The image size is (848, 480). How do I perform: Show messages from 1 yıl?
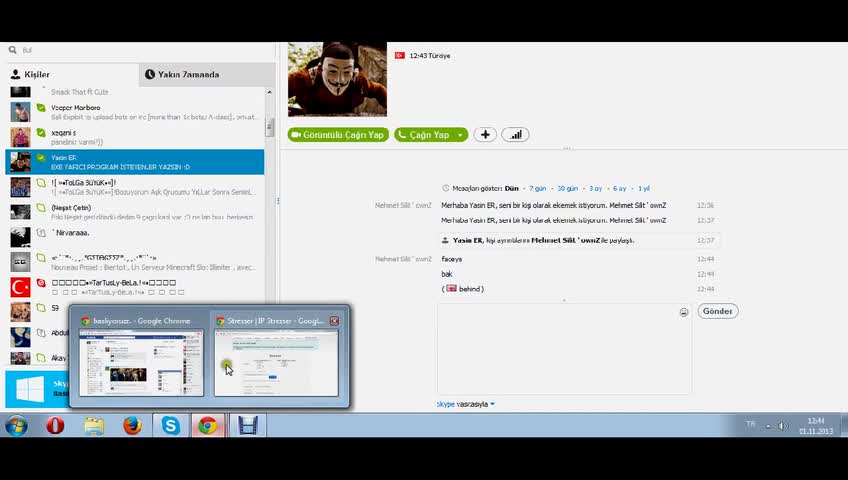pos(644,189)
